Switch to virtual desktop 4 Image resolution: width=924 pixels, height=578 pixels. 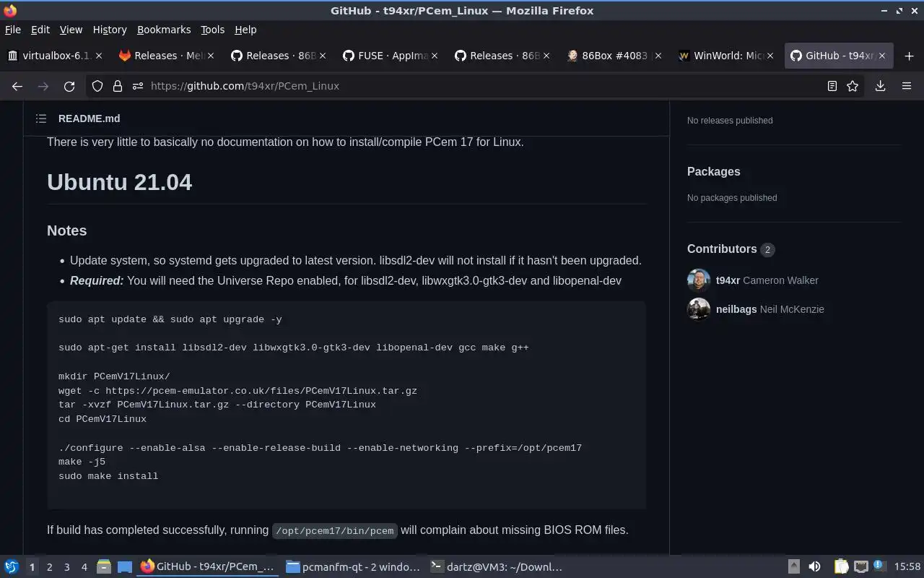pos(84,567)
